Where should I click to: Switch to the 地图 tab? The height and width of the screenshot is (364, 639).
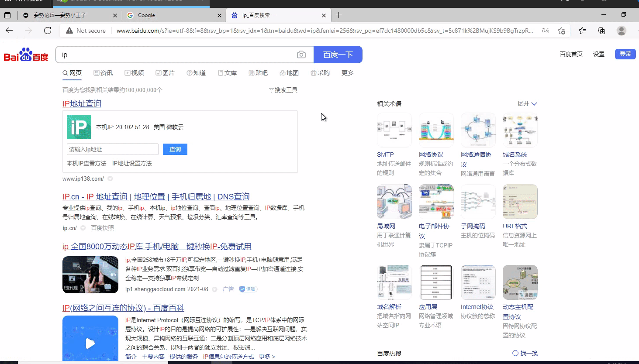pyautogui.click(x=289, y=73)
